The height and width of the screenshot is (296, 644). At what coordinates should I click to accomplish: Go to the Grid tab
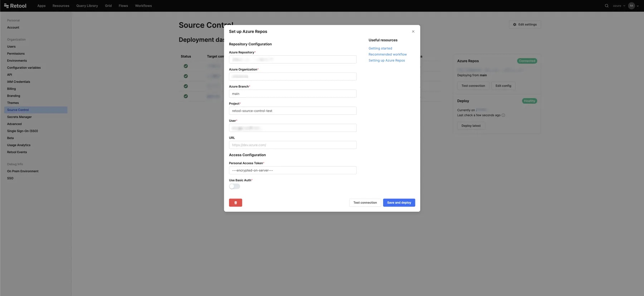click(108, 6)
